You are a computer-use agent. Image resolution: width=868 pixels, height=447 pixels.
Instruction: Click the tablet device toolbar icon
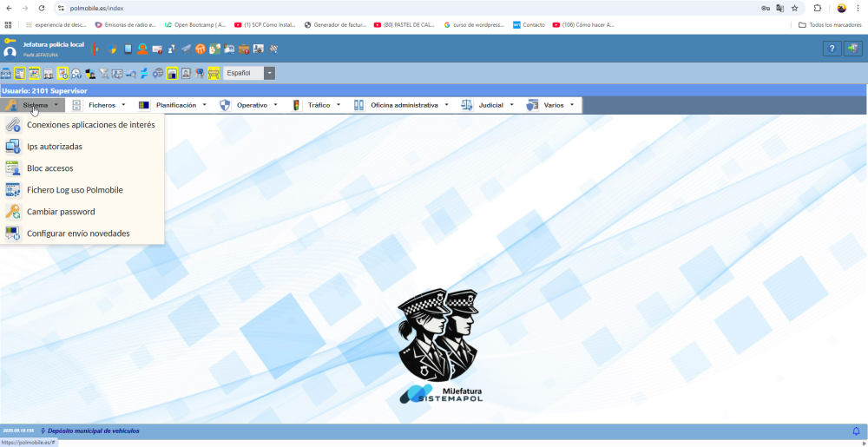click(x=128, y=49)
